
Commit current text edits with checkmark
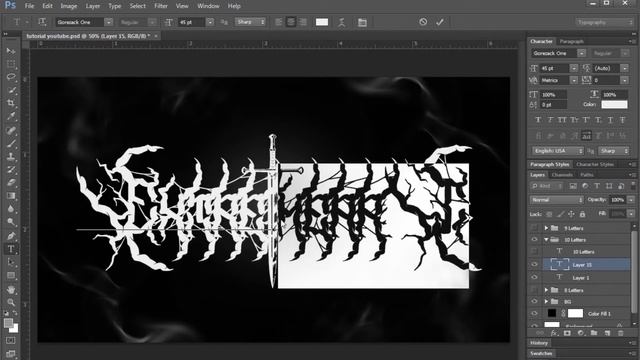[x=440, y=22]
